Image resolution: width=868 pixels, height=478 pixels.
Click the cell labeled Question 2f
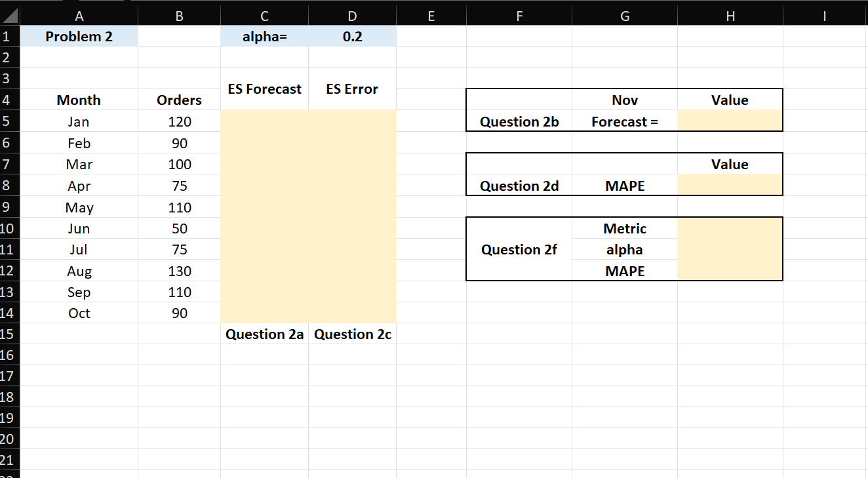point(519,249)
